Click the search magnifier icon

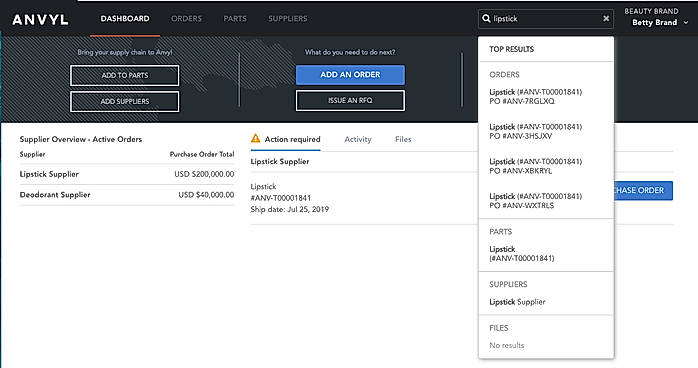coord(486,19)
